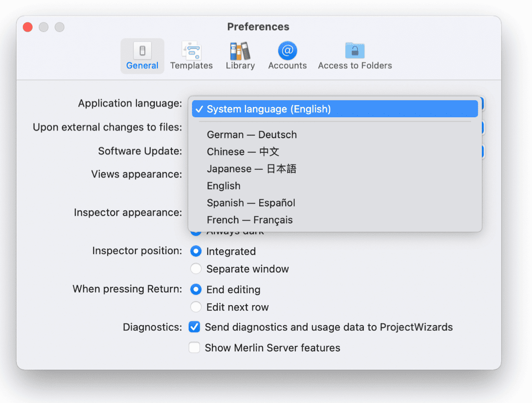Viewport: 532px width, 403px height.
Task: Choose Japanese — 日本語 as application language
Action: [251, 168]
